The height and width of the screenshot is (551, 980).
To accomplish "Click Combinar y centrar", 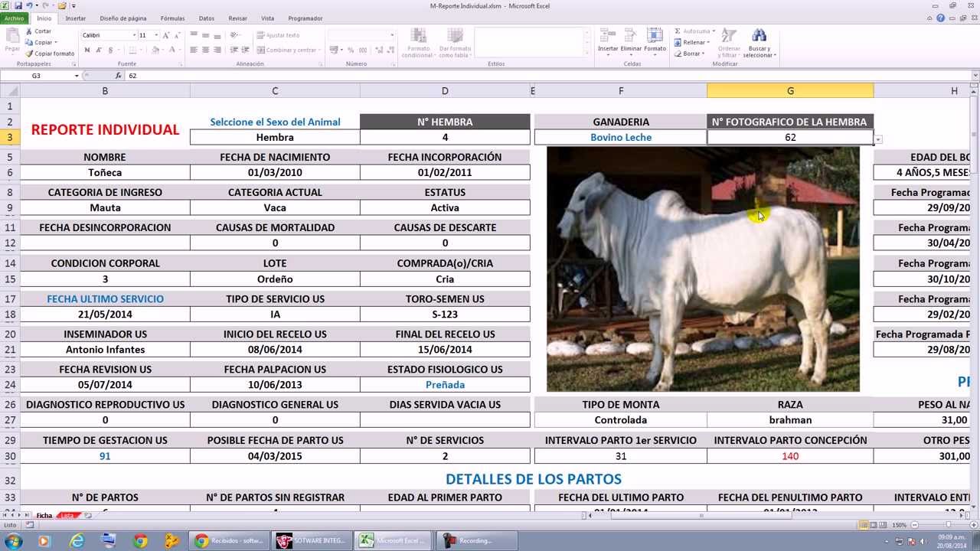I will click(x=288, y=50).
